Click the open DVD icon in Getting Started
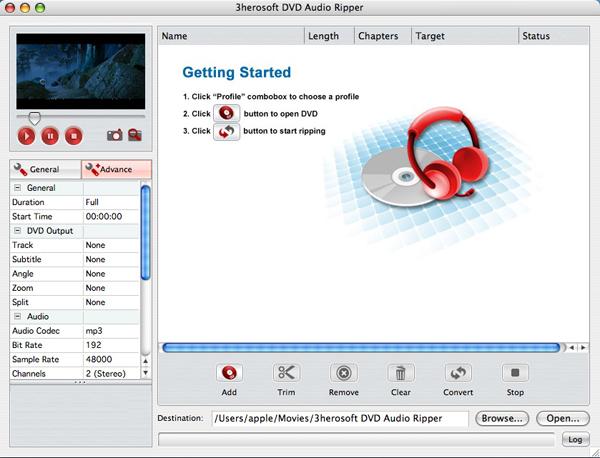 [227, 113]
